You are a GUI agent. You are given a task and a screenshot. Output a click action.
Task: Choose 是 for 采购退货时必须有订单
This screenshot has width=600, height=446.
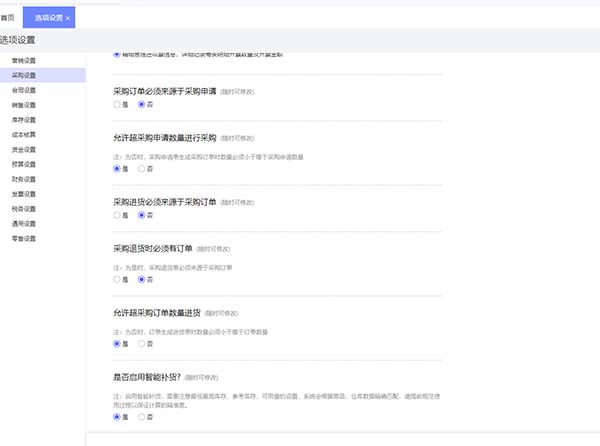(118, 279)
